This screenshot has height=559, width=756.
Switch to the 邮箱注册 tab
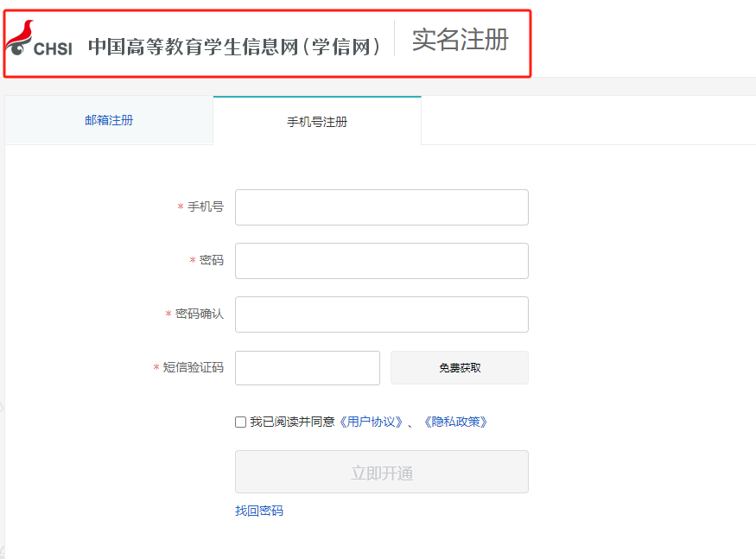pyautogui.click(x=109, y=121)
